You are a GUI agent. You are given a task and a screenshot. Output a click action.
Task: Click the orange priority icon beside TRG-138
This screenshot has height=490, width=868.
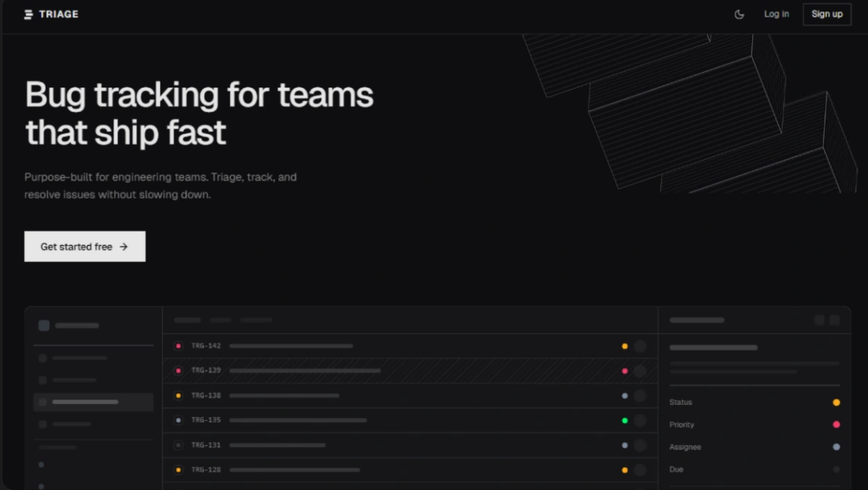(x=178, y=396)
